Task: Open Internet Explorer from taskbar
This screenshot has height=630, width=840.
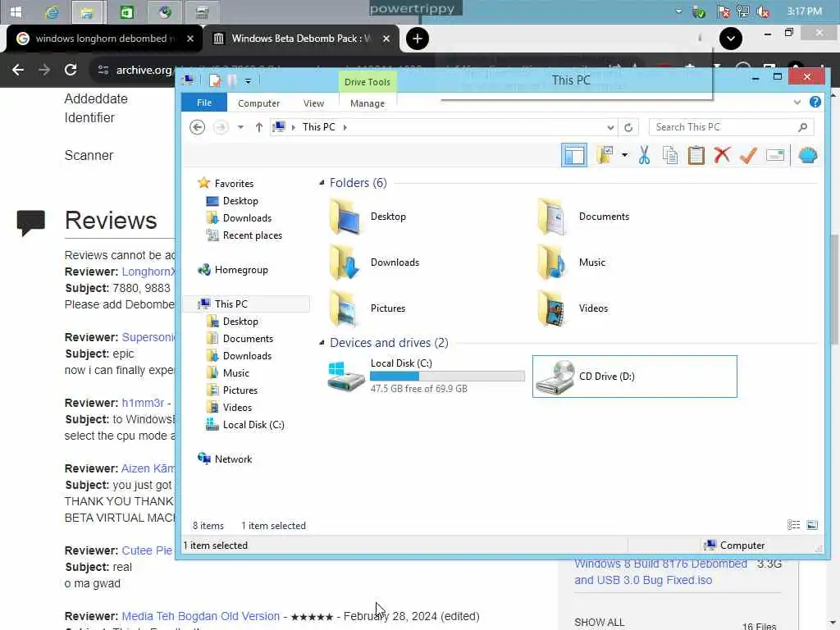Action: point(52,11)
